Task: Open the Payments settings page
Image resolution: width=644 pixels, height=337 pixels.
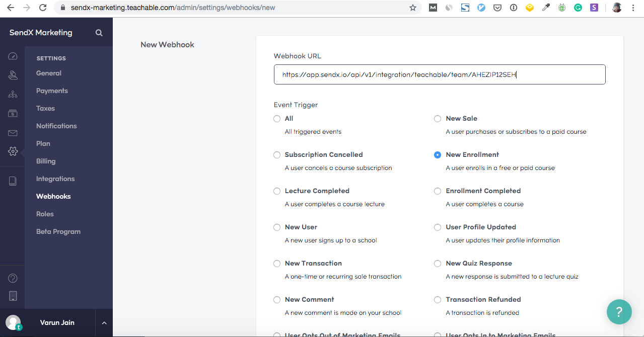Action: click(x=52, y=91)
